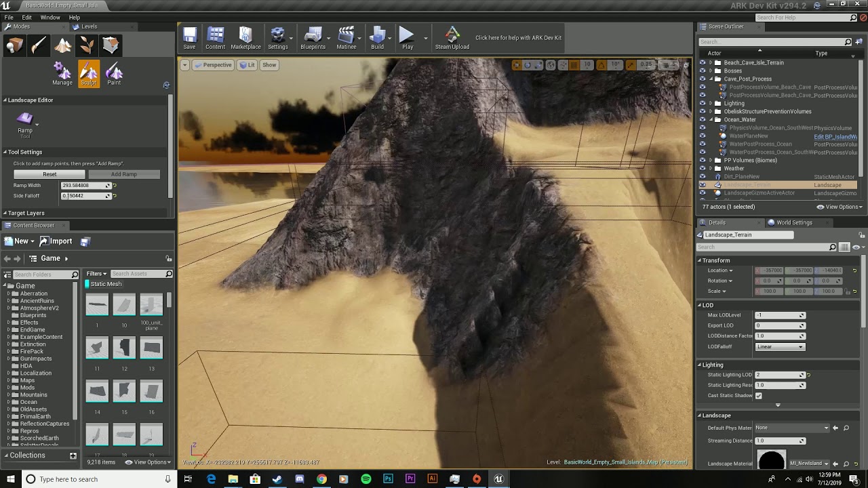The width and height of the screenshot is (868, 488).
Task: Expand the PP Volumes (Biomes) folder
Action: coord(711,160)
